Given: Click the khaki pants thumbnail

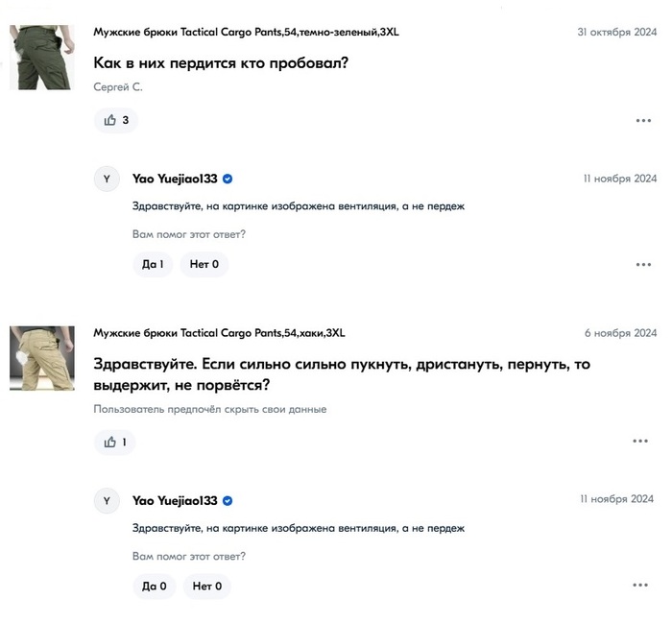Looking at the screenshot, I should coord(41,358).
